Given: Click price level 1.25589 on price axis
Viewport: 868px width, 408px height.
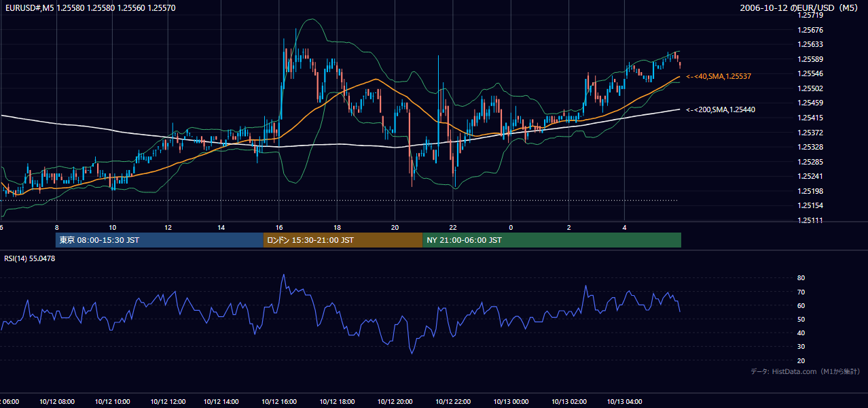Looking at the screenshot, I should pyautogui.click(x=810, y=59).
